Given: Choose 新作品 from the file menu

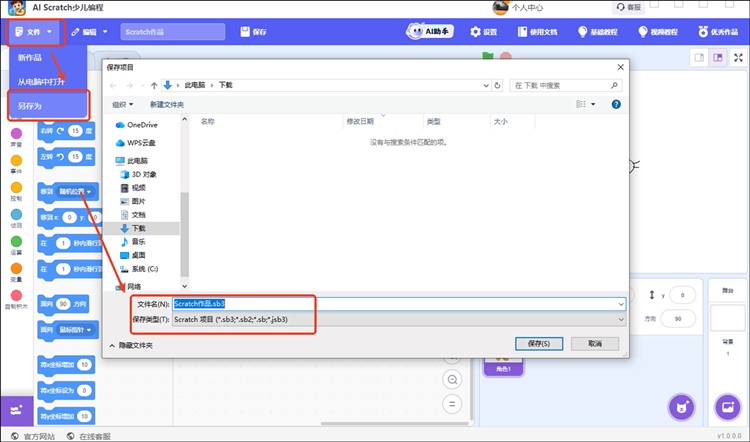Looking at the screenshot, I should coord(30,57).
